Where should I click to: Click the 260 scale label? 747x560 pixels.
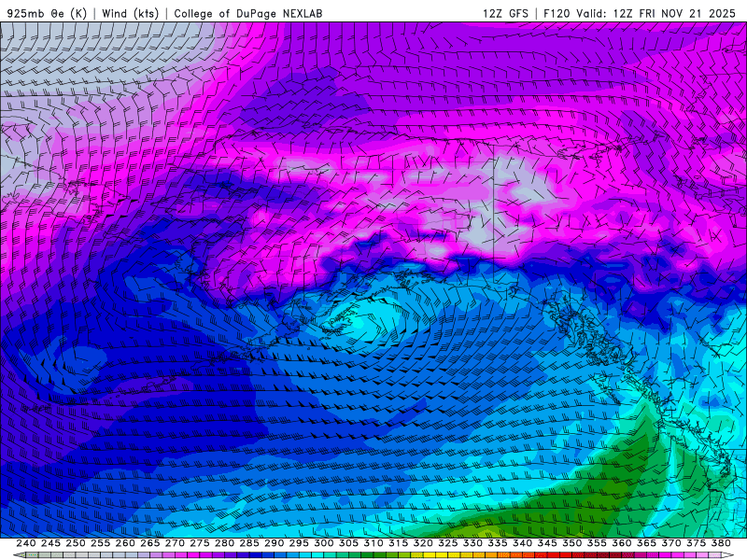125,543
